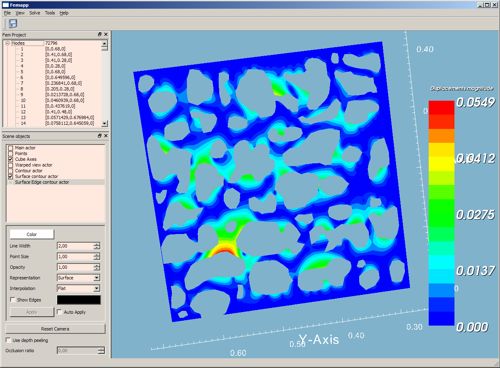
Task: Collapse the Nodes tree item
Action: coord(7,43)
